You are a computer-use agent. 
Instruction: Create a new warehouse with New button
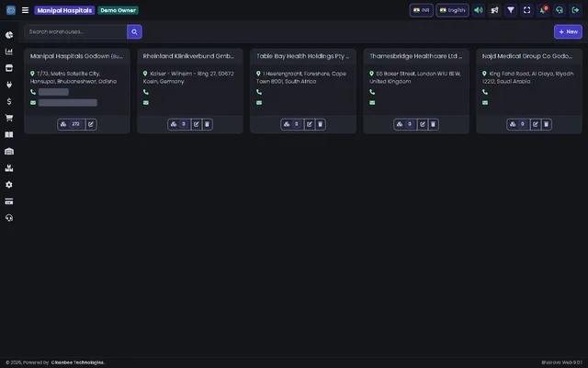coord(568,31)
